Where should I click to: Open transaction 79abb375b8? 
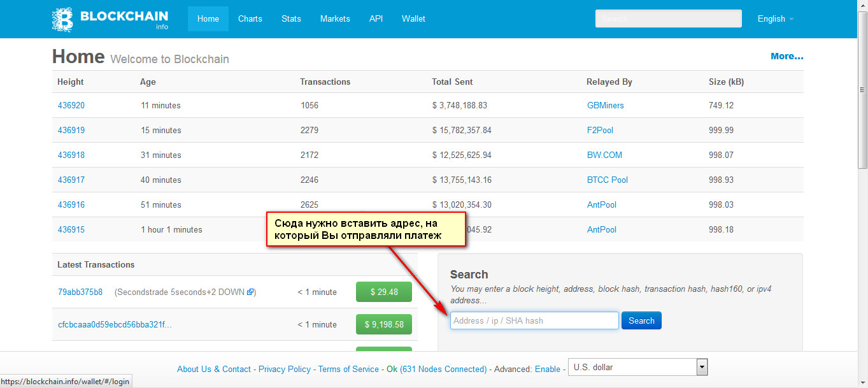80,292
